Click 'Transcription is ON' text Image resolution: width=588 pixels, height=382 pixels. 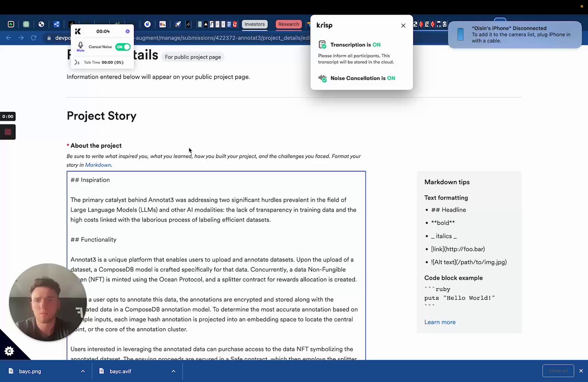coord(356,45)
